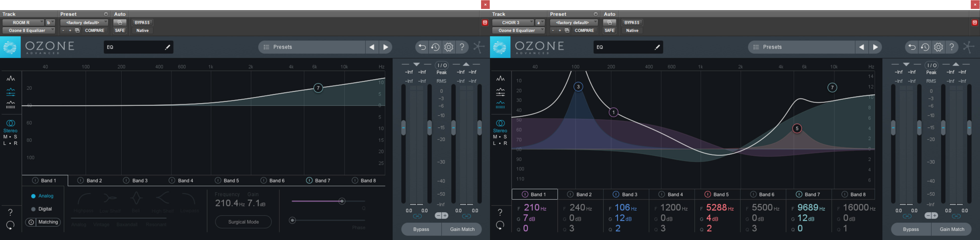Click Gain Match in CHOIR 3 window

(x=951, y=229)
